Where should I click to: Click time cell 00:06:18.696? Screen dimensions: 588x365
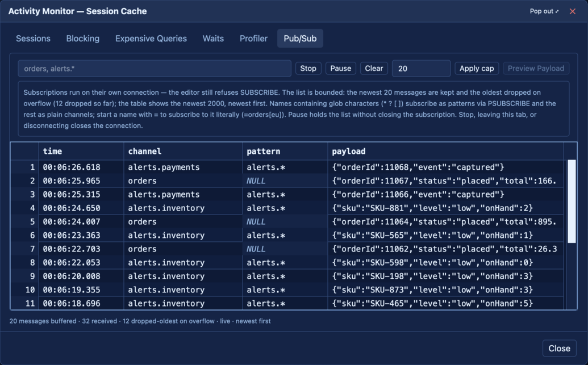coord(81,304)
